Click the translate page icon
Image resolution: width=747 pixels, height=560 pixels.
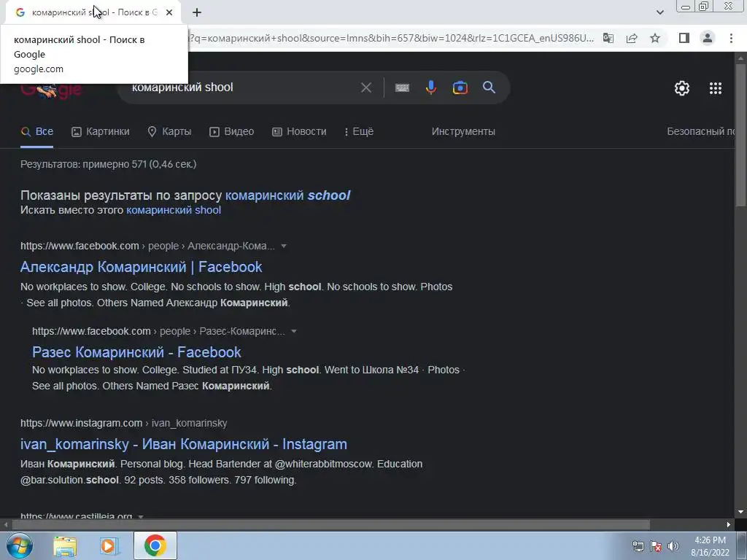pyautogui.click(x=608, y=38)
